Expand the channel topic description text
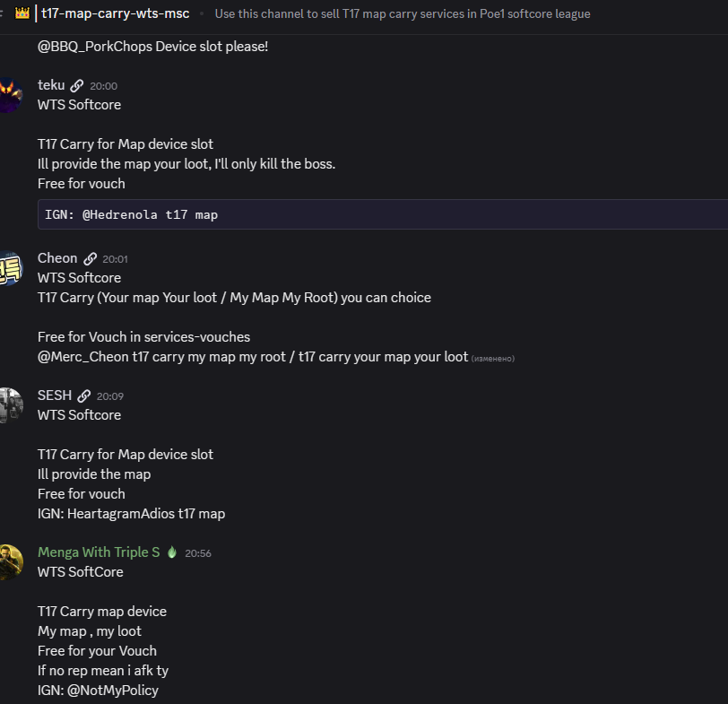 pyautogui.click(x=403, y=13)
